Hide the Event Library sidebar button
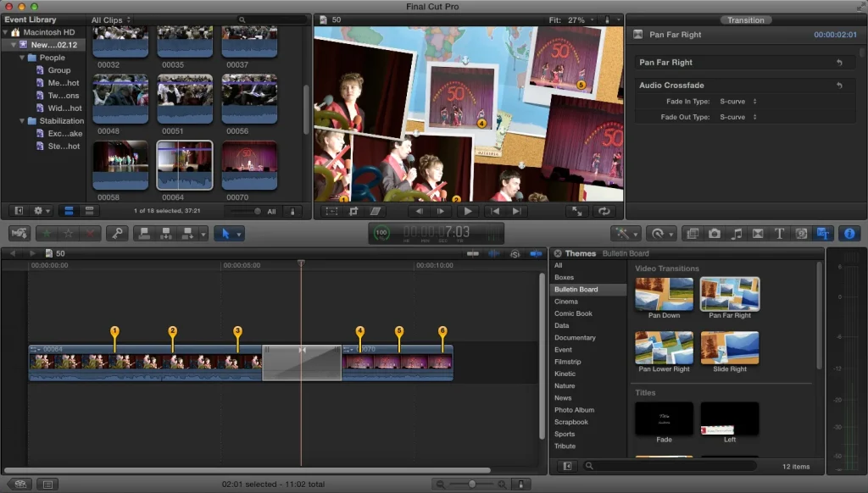Screen dimensions: 868x493 pyautogui.click(x=19, y=211)
